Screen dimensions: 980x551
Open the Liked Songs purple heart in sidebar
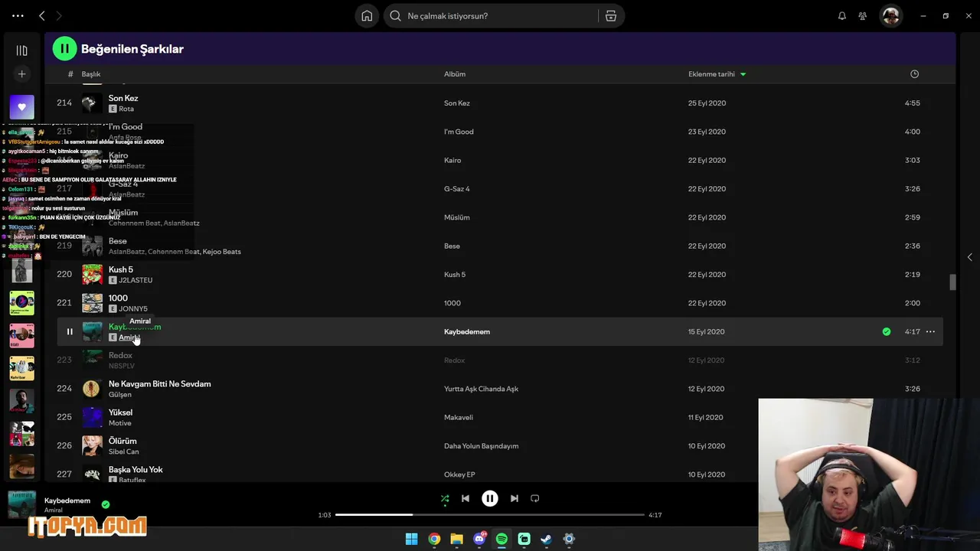[22, 107]
